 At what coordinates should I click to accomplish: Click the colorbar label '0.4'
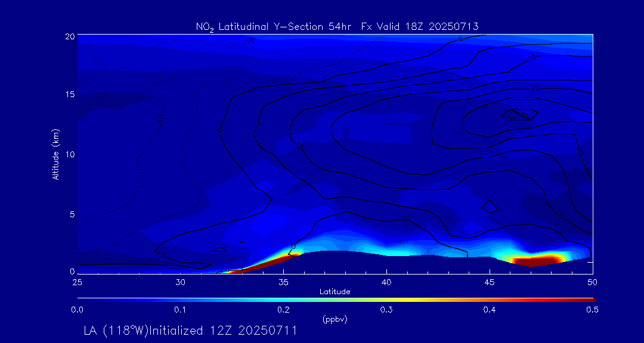[x=490, y=310]
